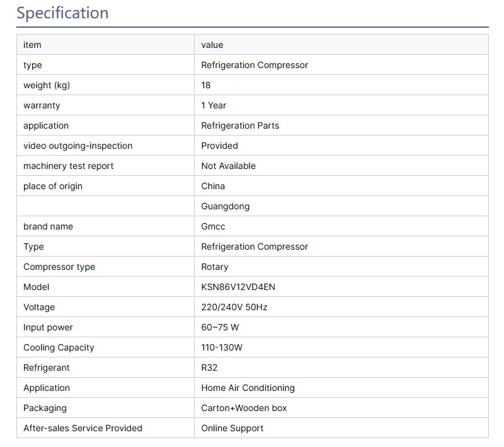504x447 pixels.
Task: Click the video outgoing-inspection label
Action: (78, 146)
